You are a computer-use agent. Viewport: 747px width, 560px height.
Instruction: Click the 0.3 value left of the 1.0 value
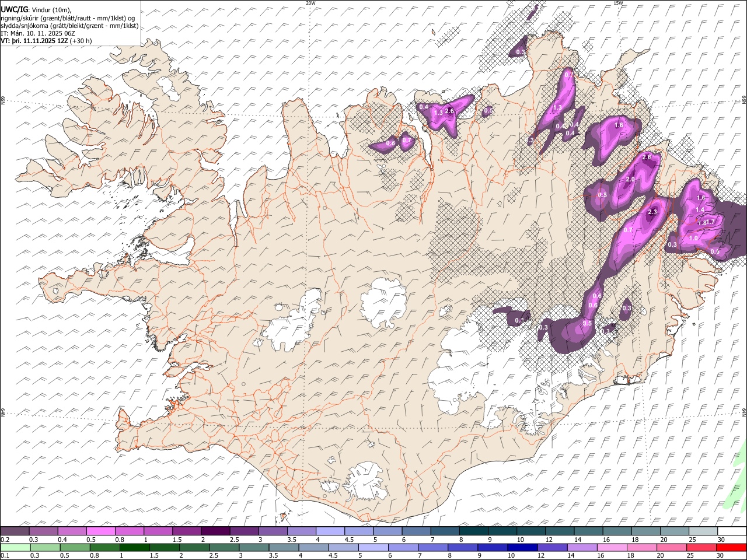coord(672,244)
